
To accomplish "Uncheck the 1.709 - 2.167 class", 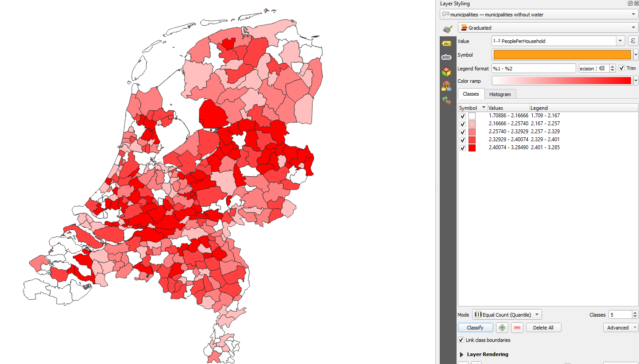I will (x=462, y=116).
